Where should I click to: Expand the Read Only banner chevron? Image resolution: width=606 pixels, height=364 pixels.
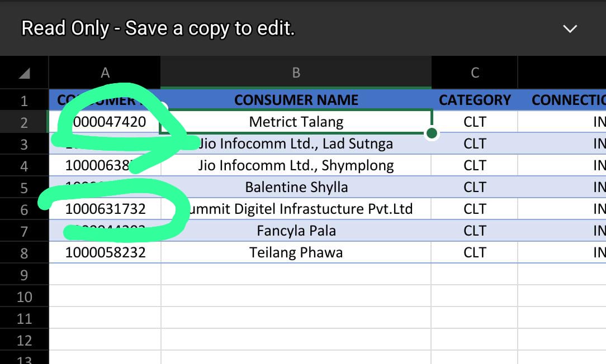pyautogui.click(x=570, y=28)
